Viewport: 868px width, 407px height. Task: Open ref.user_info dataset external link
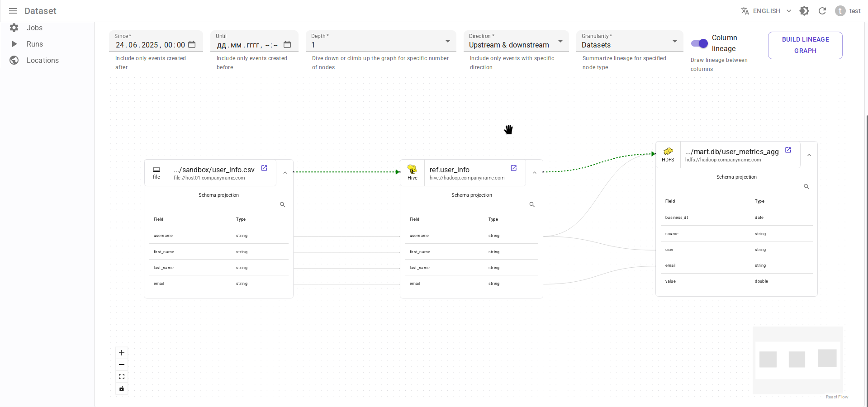coord(513,168)
